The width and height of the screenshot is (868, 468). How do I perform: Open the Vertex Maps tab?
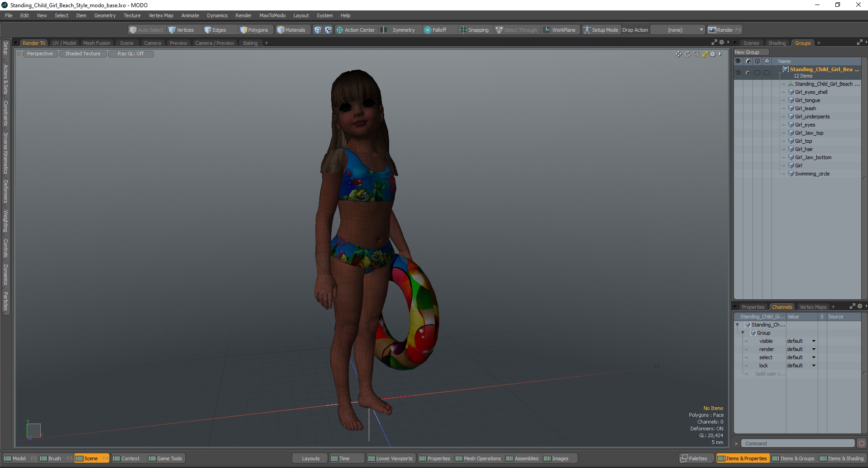[x=813, y=307]
